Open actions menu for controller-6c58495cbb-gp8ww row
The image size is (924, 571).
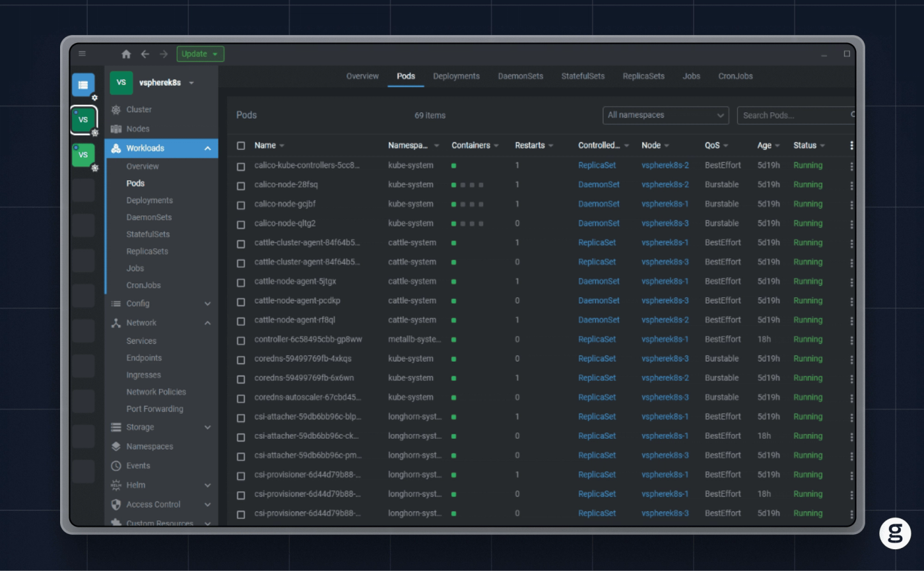(851, 340)
